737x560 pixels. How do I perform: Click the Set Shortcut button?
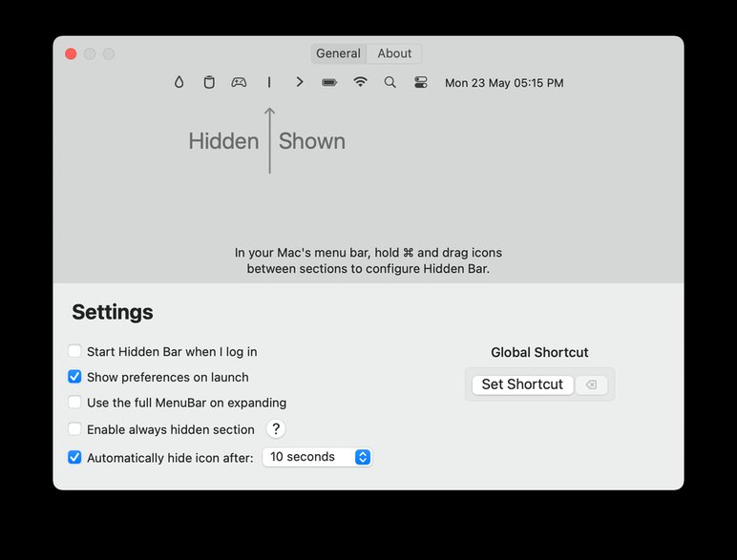(x=522, y=384)
